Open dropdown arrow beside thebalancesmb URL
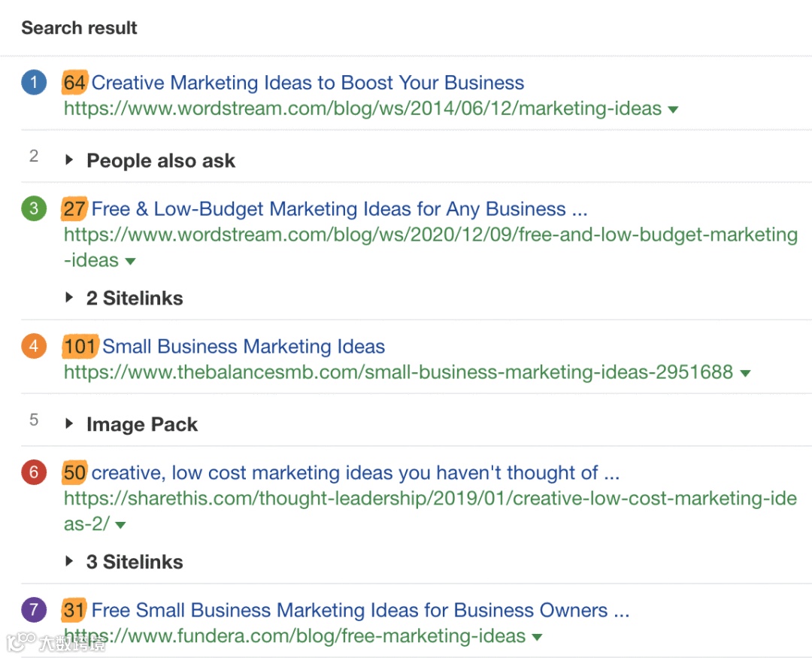 745,373
